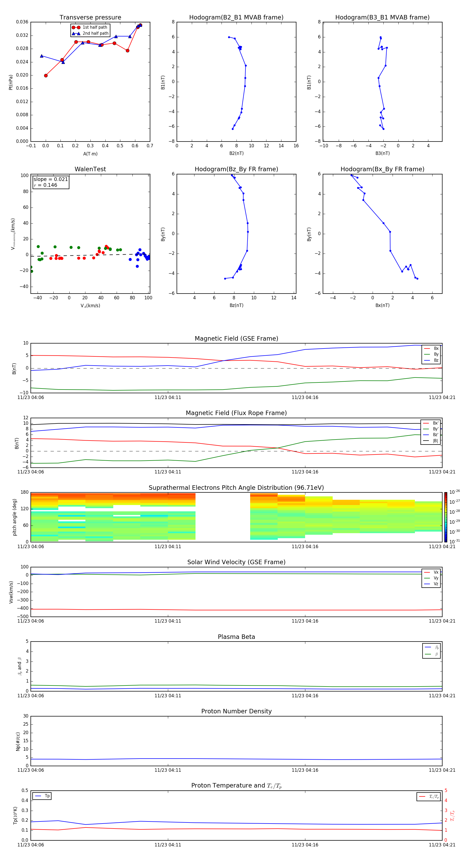The width and height of the screenshot is (473, 868).
Task: Click the 'Plasma Beta' plot title
Action: 236,637
